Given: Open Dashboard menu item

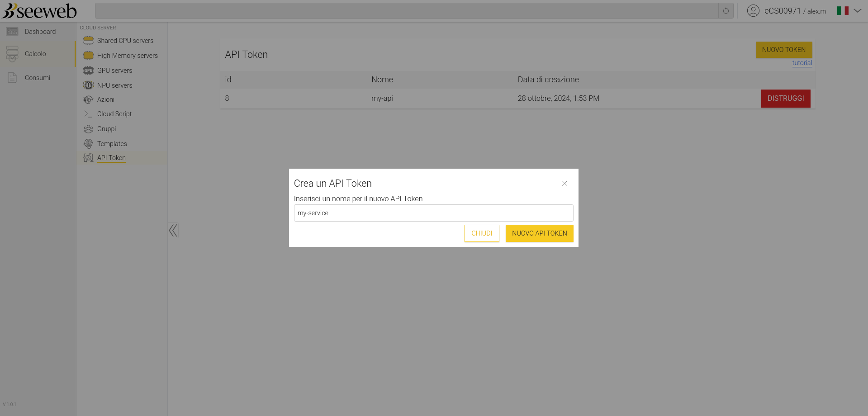Looking at the screenshot, I should 40,32.
